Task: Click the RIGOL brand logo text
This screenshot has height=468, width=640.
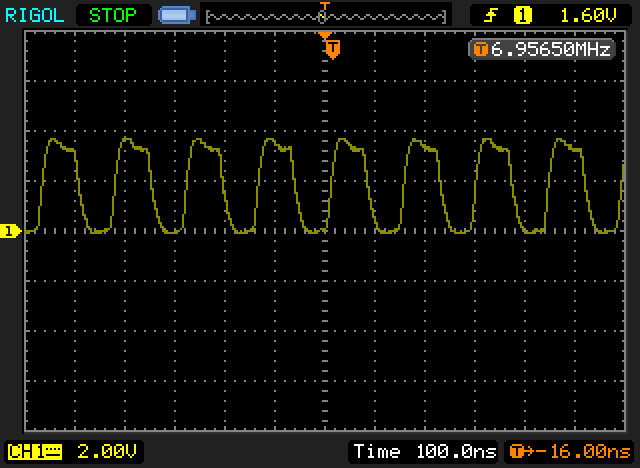Action: 35,16
